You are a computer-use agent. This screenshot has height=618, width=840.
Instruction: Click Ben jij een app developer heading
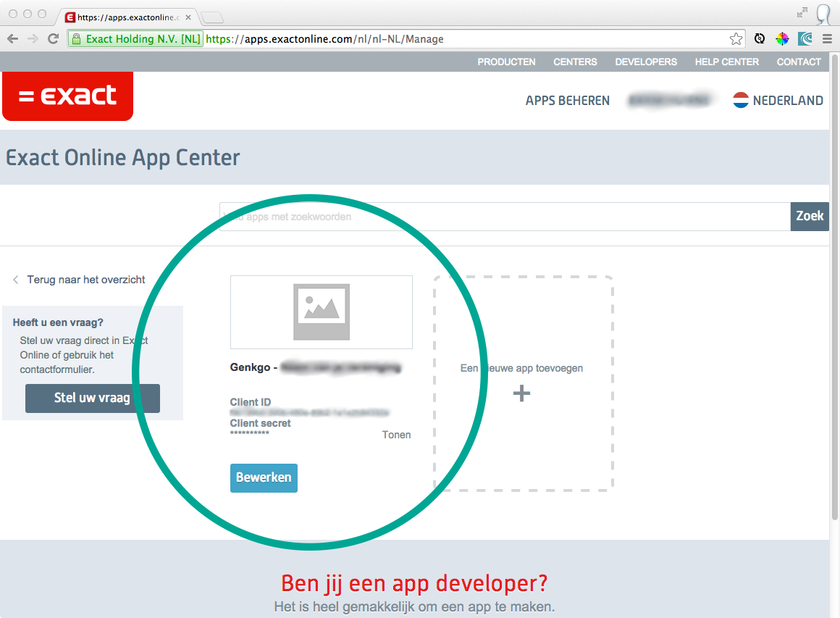(x=414, y=584)
